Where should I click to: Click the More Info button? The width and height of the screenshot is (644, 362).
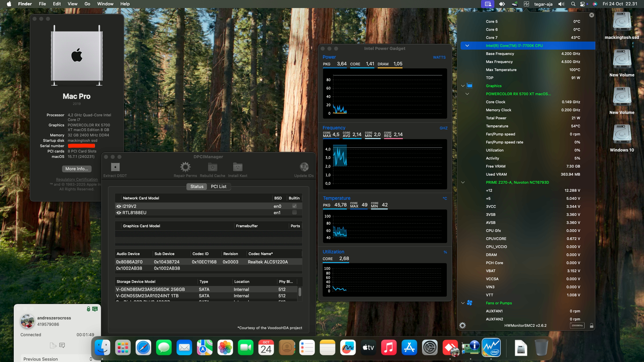pyautogui.click(x=77, y=169)
